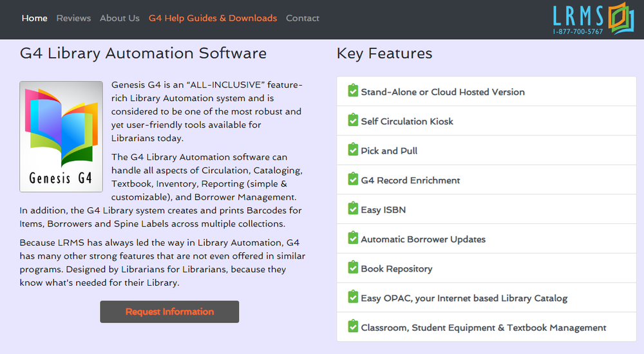The image size is (644, 354).
Task: Click the Request Information button
Action: (169, 312)
